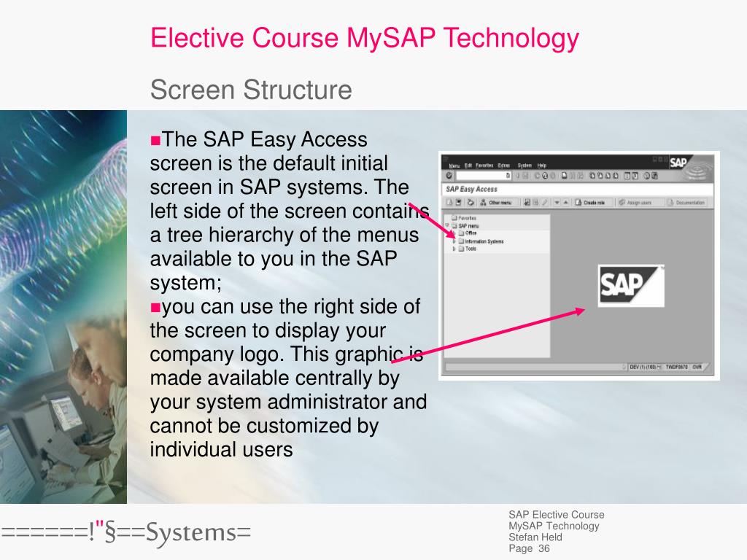747x560 pixels.
Task: Open the status bar system info dropdown
Action: 659,367
